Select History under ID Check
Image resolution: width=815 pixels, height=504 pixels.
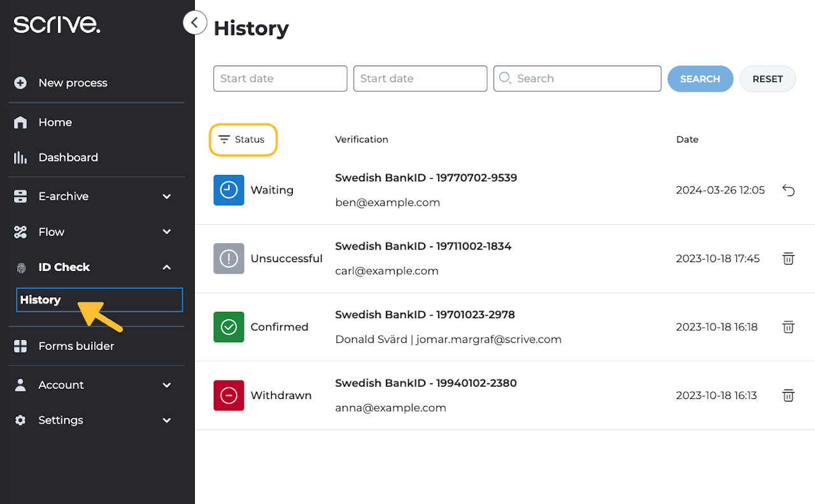coord(99,300)
